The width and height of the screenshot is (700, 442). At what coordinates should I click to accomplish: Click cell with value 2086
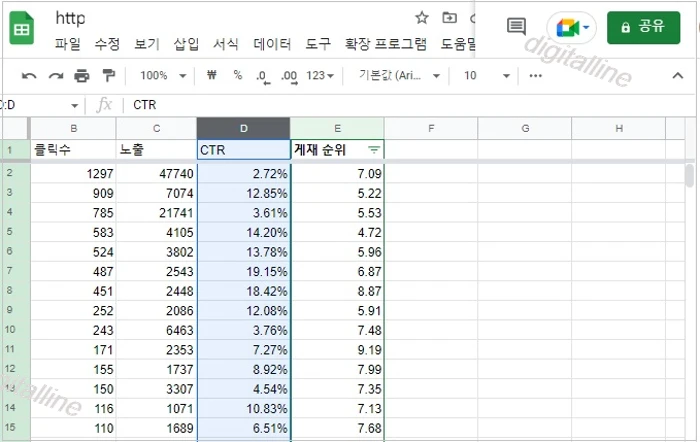pyautogui.click(x=156, y=310)
